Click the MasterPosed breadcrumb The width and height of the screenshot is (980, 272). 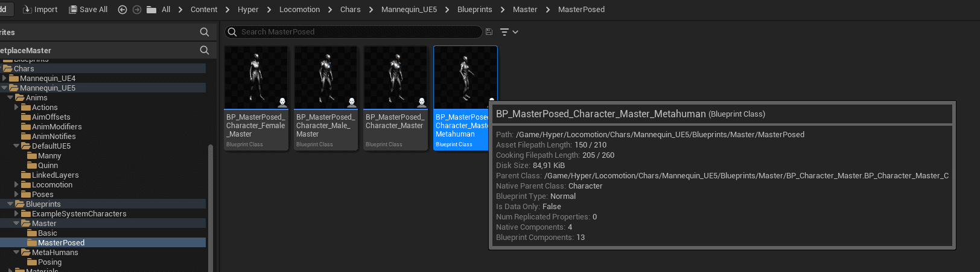click(581, 10)
